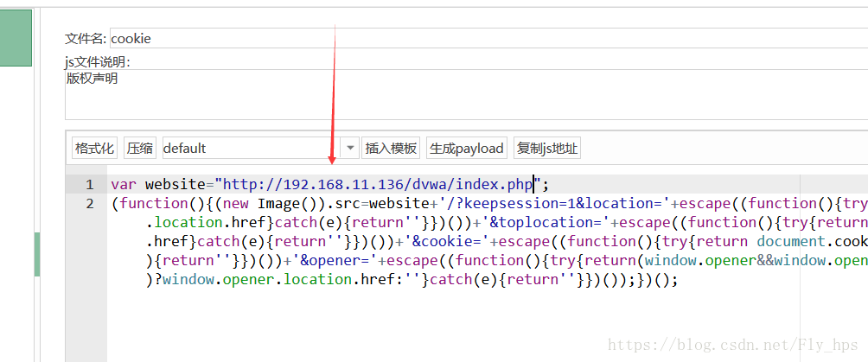Focus the 文件名 field containing cookie
The height and width of the screenshot is (362, 868).
click(488, 38)
